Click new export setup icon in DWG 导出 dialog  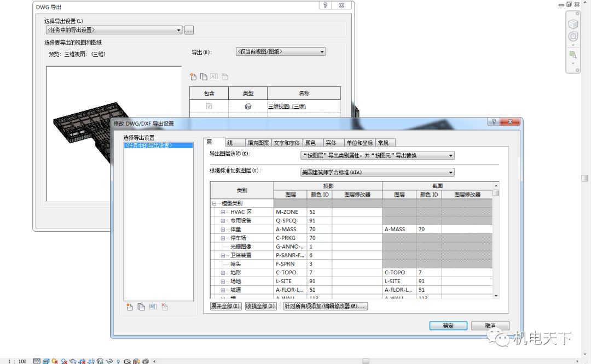click(x=193, y=77)
